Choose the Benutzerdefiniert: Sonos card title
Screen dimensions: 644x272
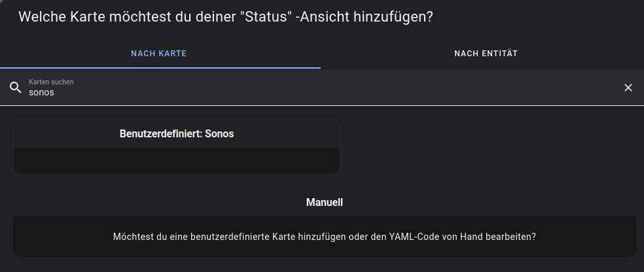point(177,133)
